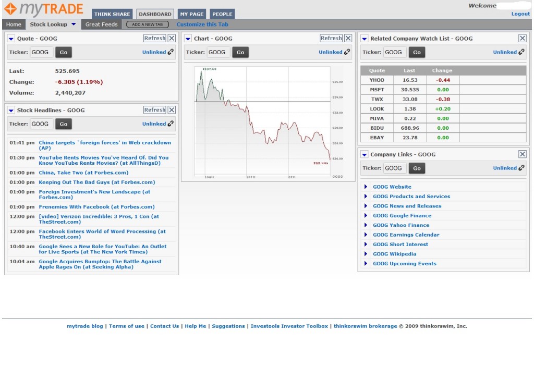
Task: Open the Stock Lookup tab dropdown arrow
Action: [74, 24]
